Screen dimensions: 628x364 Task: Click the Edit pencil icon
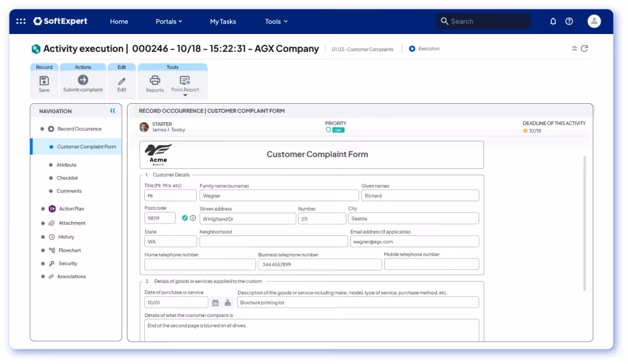[122, 81]
